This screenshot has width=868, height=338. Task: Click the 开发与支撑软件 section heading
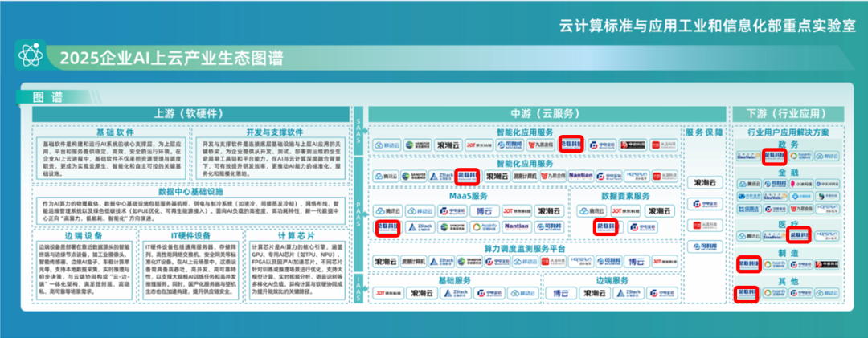[275, 132]
